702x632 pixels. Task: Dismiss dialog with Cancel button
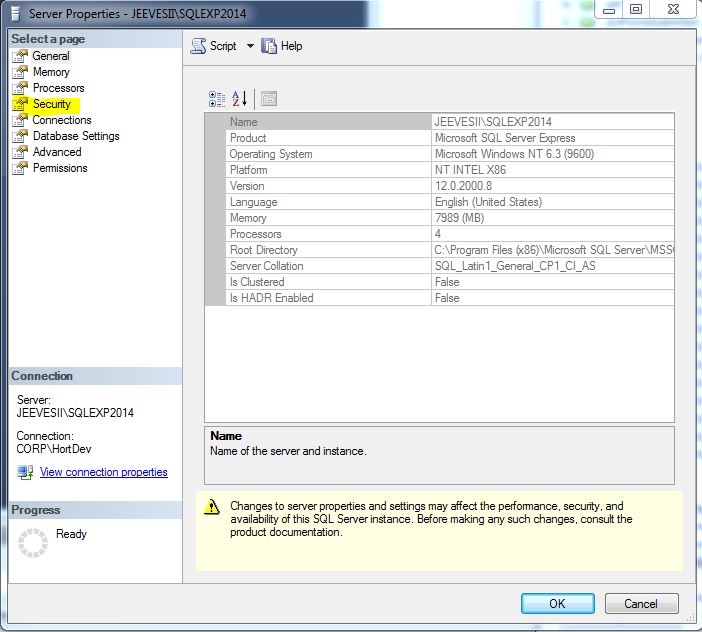(642, 604)
